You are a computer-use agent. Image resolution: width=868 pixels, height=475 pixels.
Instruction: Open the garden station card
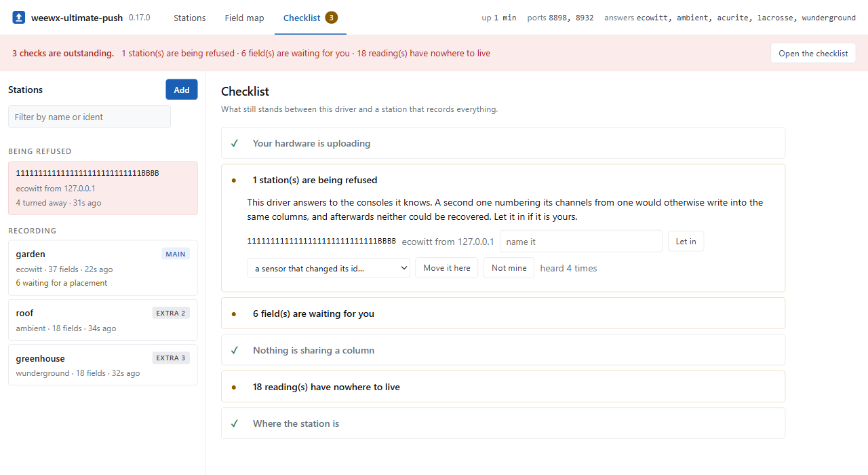point(103,268)
